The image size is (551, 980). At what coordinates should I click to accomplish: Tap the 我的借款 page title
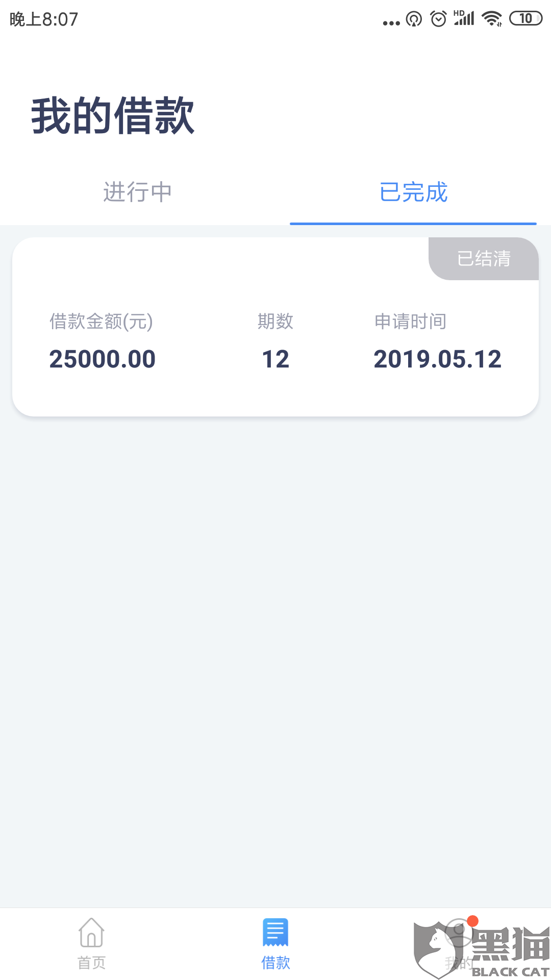(113, 116)
